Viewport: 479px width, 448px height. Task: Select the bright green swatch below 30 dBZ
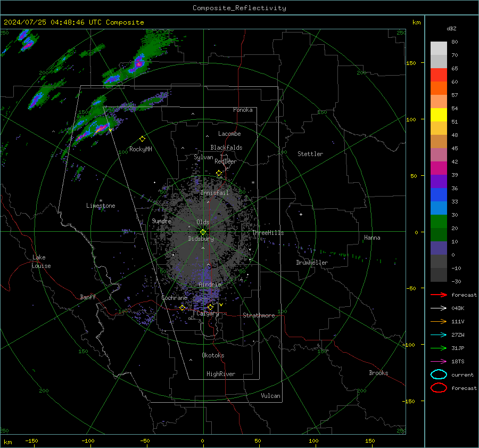pyautogui.click(x=439, y=221)
